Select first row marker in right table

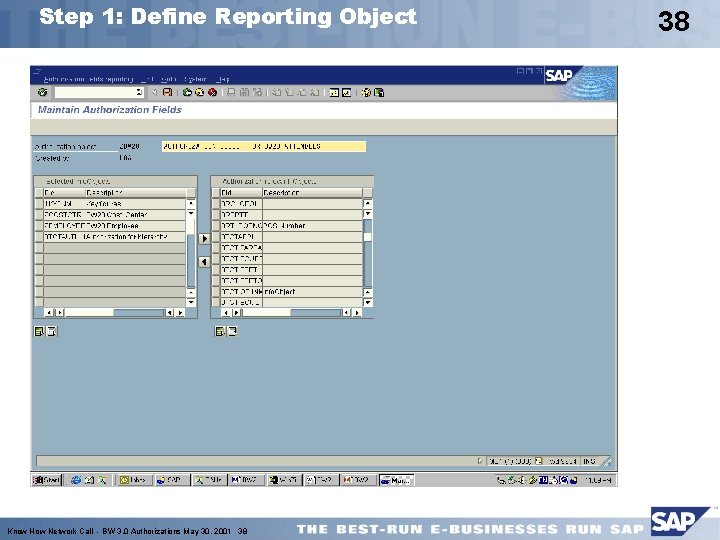[x=216, y=203]
